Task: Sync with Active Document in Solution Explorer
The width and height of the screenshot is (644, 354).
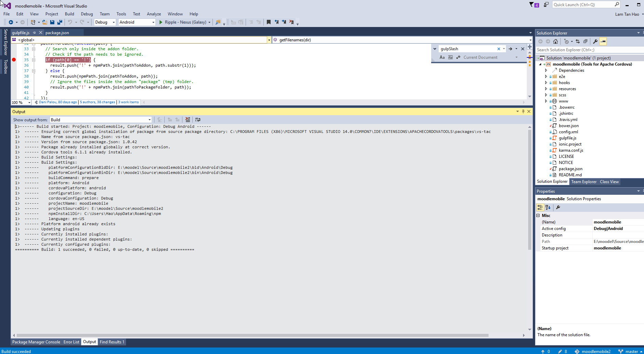Action: coord(578,41)
